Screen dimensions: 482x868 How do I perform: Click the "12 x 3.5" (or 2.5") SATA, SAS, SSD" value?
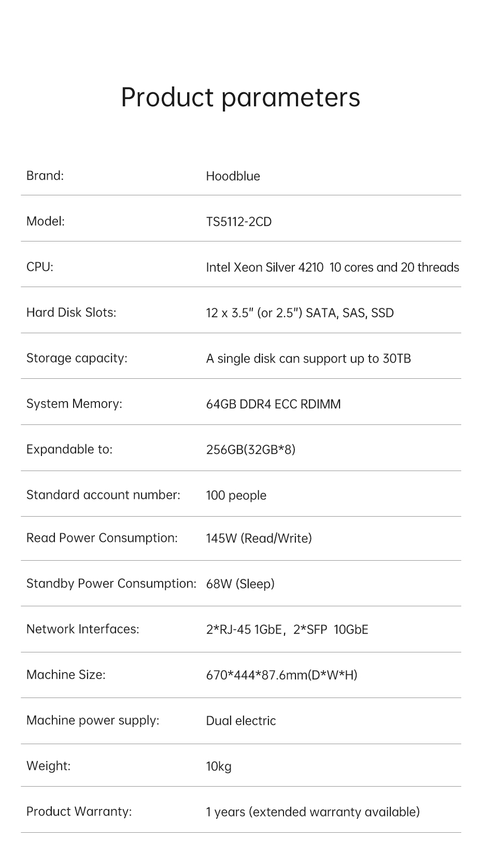[x=300, y=313]
